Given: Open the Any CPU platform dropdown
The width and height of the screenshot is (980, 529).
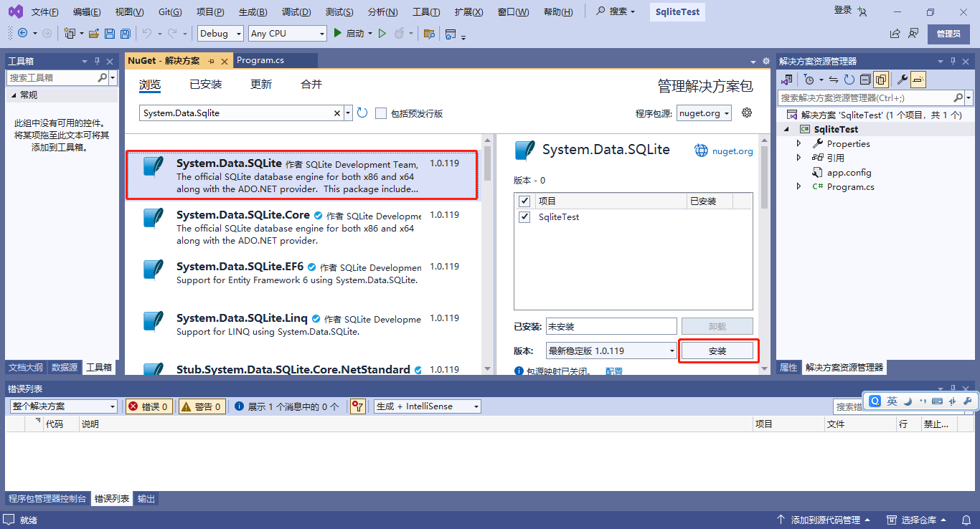Looking at the screenshot, I should [288, 33].
